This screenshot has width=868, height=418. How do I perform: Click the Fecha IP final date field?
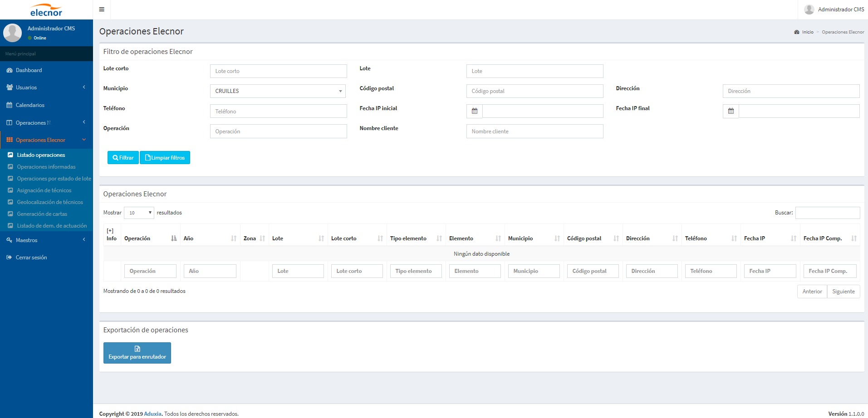(x=799, y=111)
